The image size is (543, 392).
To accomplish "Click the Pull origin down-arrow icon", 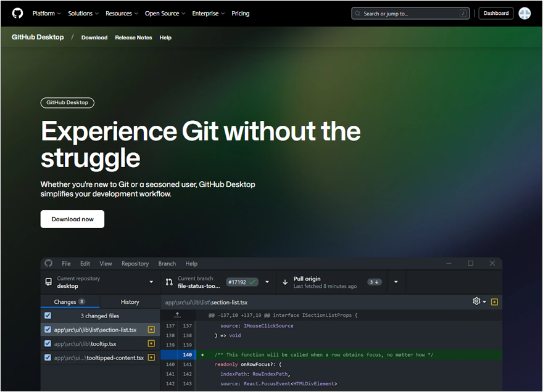I will tap(285, 282).
